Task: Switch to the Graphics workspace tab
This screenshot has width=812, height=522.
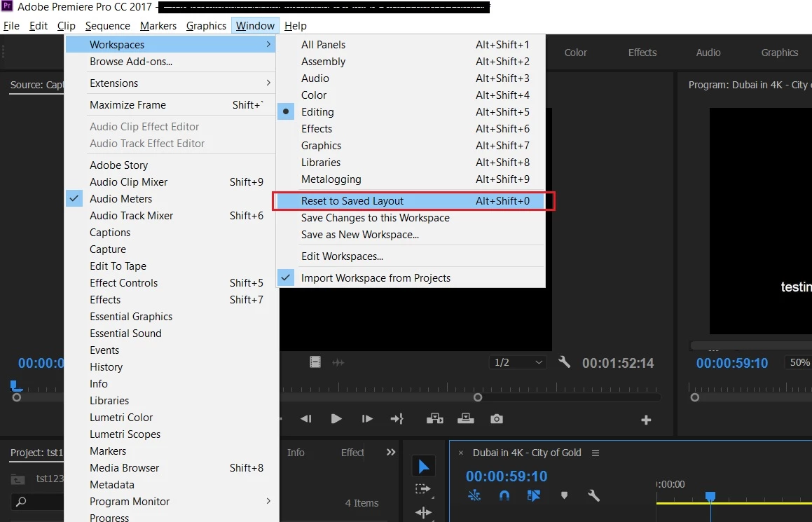Action: pyautogui.click(x=779, y=53)
